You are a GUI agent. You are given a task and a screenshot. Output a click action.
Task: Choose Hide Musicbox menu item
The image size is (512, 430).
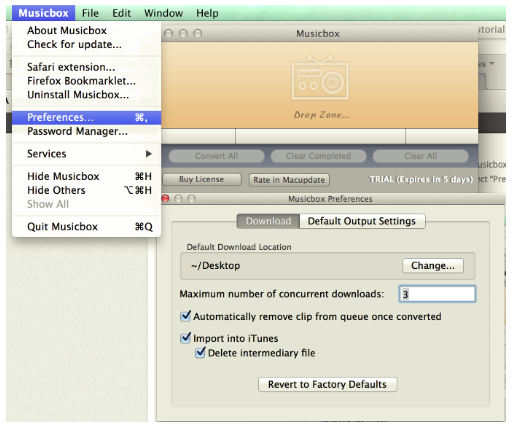87,176
